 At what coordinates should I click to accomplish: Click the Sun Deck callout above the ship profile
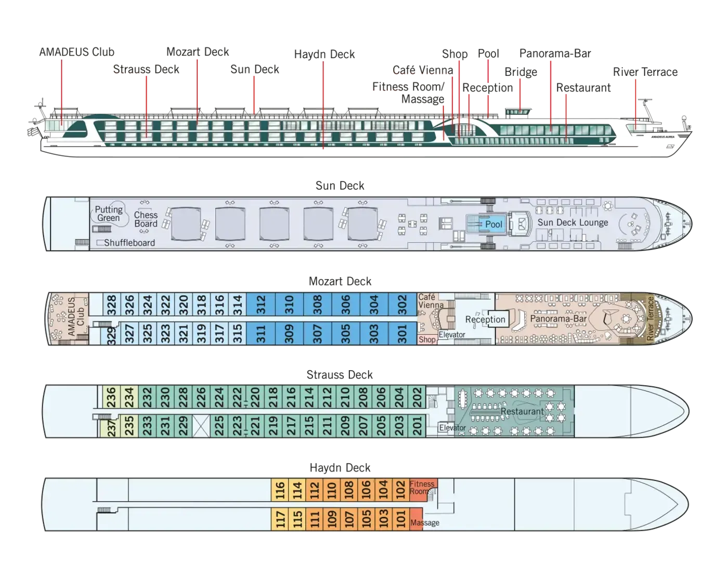[x=255, y=69]
